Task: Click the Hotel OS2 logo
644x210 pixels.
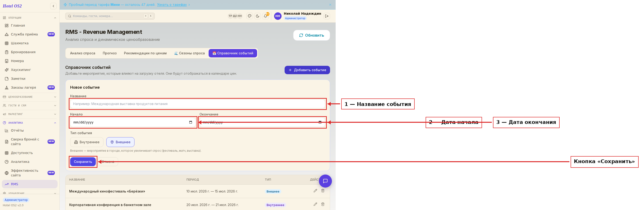Action: [x=12, y=6]
